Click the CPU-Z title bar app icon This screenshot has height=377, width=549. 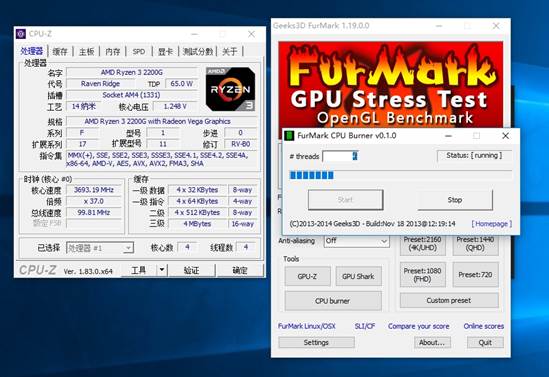click(x=21, y=34)
